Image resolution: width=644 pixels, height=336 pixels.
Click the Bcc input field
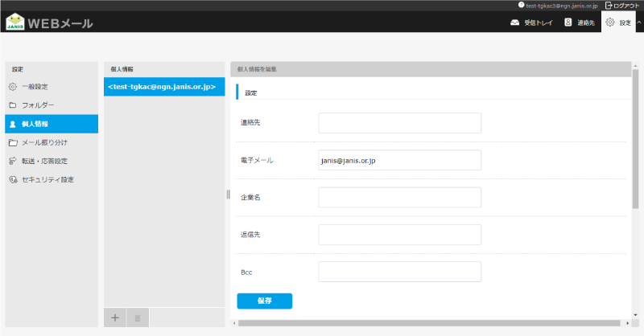[399, 272]
